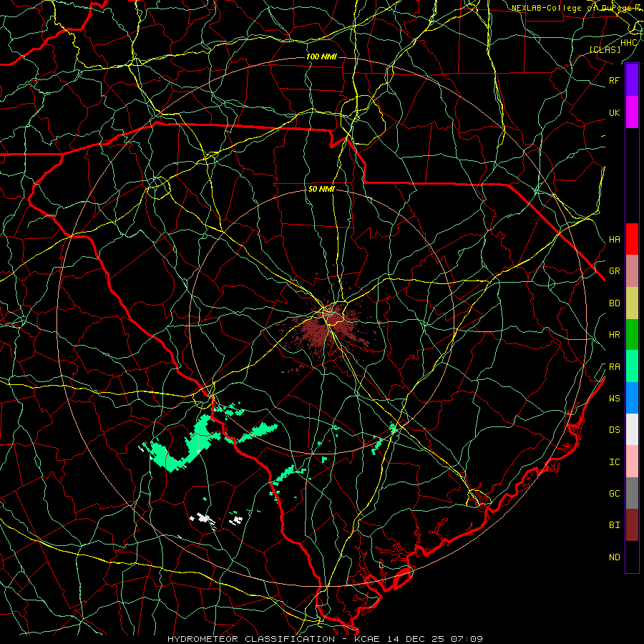Click the dark green HR swatch
This screenshot has width=644, height=644.
coord(632,334)
